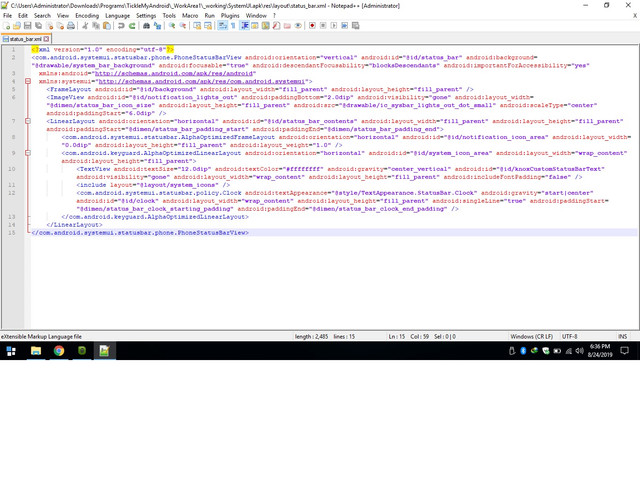Click the Zoom In magnifier icon
The width and height of the screenshot is (640, 484).
pyautogui.click(x=172, y=26)
